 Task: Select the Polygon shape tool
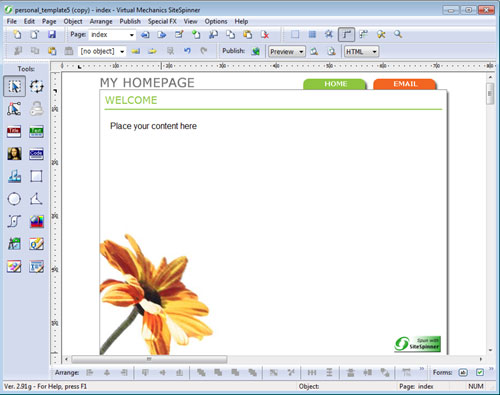36,199
